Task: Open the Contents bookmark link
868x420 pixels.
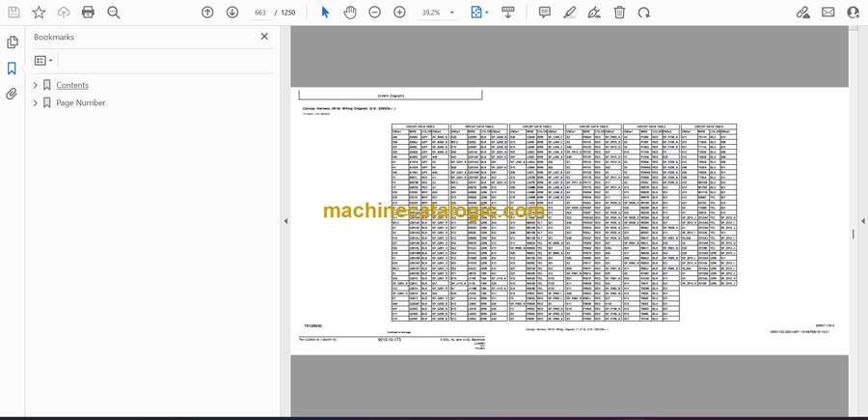Action: pos(72,85)
